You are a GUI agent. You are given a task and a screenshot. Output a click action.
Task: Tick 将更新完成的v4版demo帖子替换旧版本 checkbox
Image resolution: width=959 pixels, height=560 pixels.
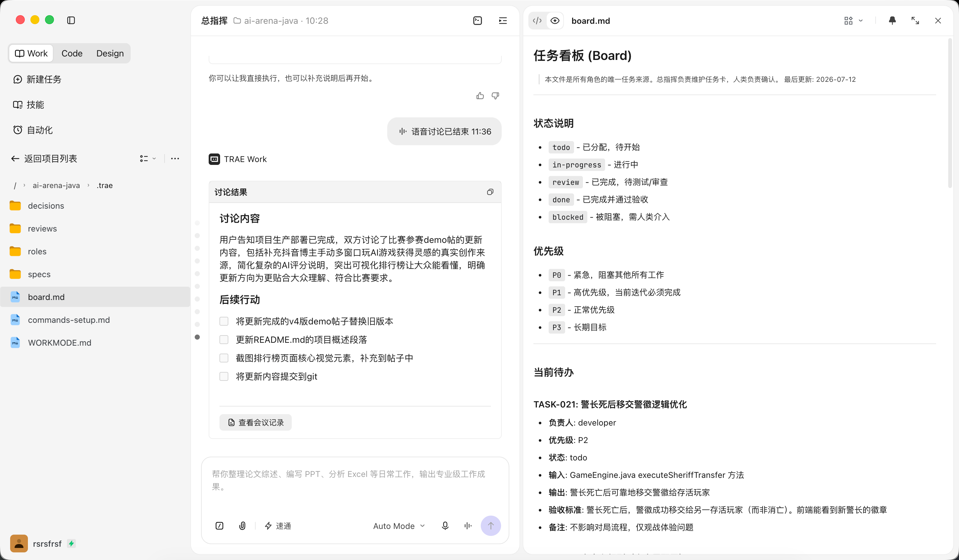coord(224,322)
